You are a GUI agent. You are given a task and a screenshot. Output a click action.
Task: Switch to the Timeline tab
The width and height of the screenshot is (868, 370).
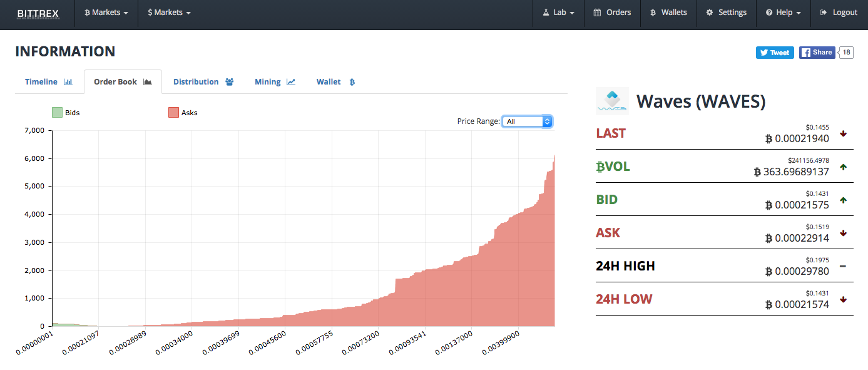pyautogui.click(x=49, y=82)
